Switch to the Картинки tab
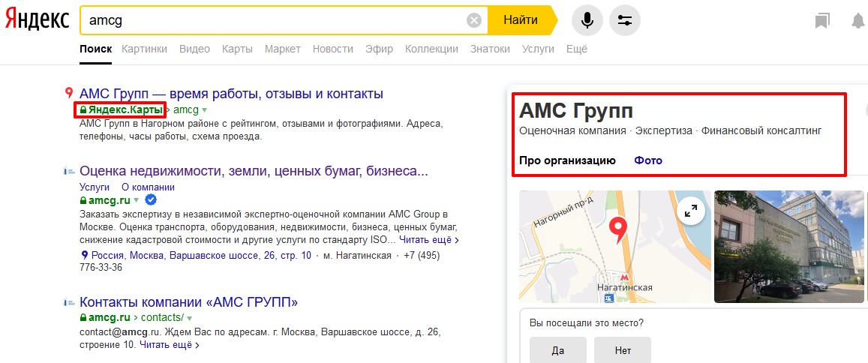 145,49
